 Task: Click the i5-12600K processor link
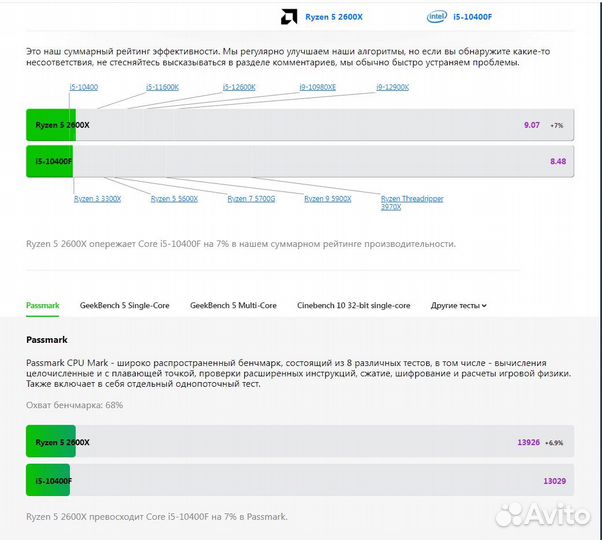coord(239,87)
